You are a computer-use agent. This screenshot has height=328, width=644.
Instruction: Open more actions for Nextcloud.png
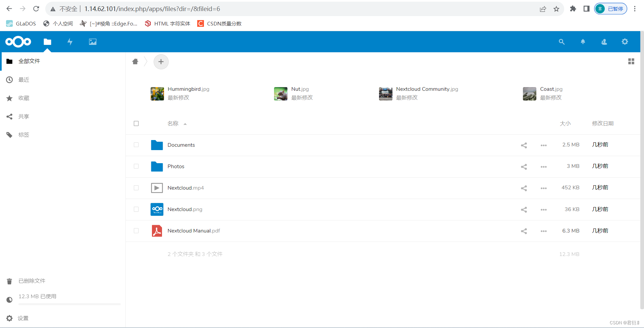544,209
